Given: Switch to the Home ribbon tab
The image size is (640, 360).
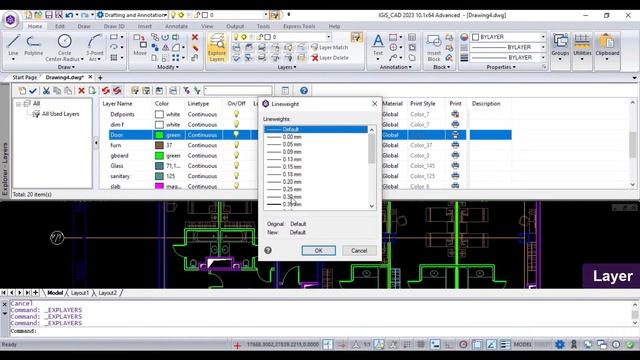Looking at the screenshot, I should 35,26.
